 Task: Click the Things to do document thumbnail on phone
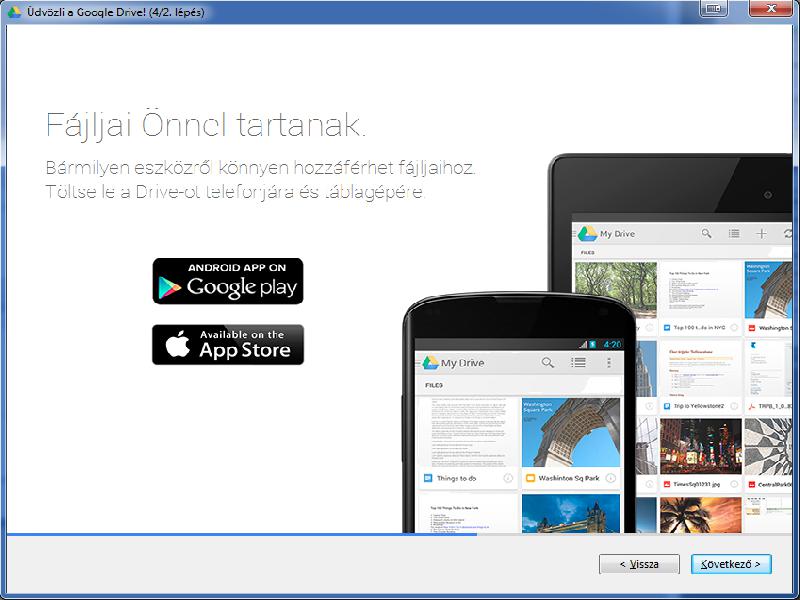[469, 433]
